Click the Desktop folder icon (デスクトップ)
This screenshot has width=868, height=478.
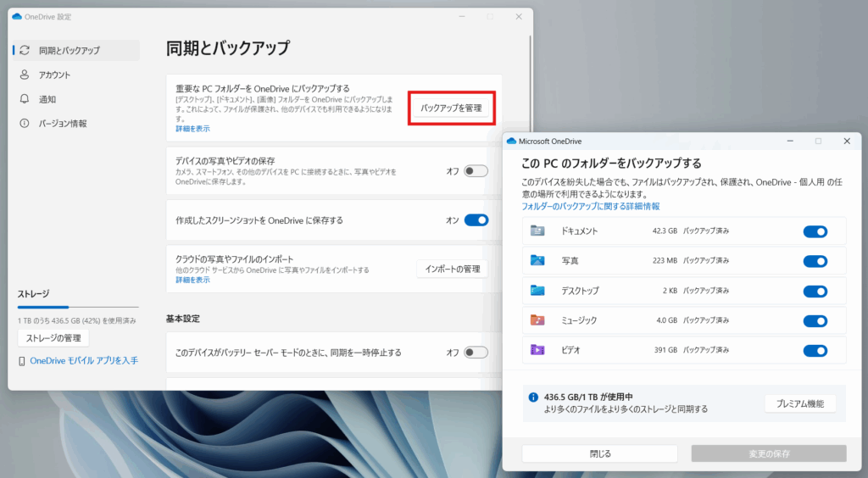[537, 291]
